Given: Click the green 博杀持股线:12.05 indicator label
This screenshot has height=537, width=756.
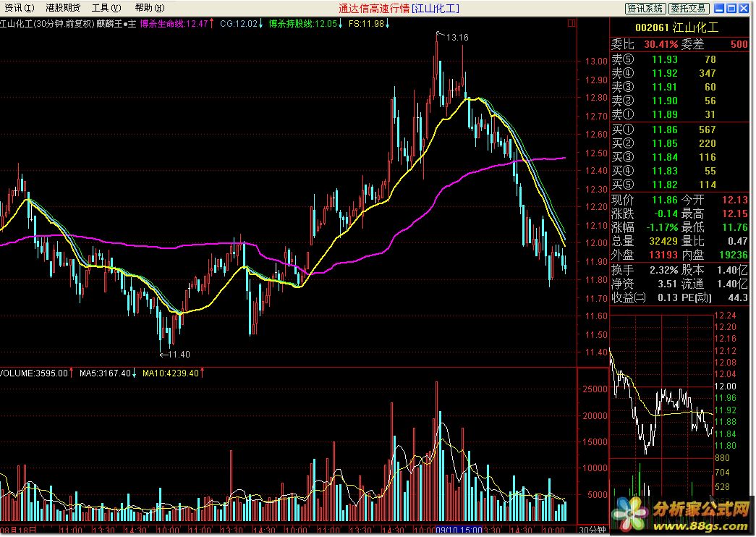Looking at the screenshot, I should (x=306, y=24).
